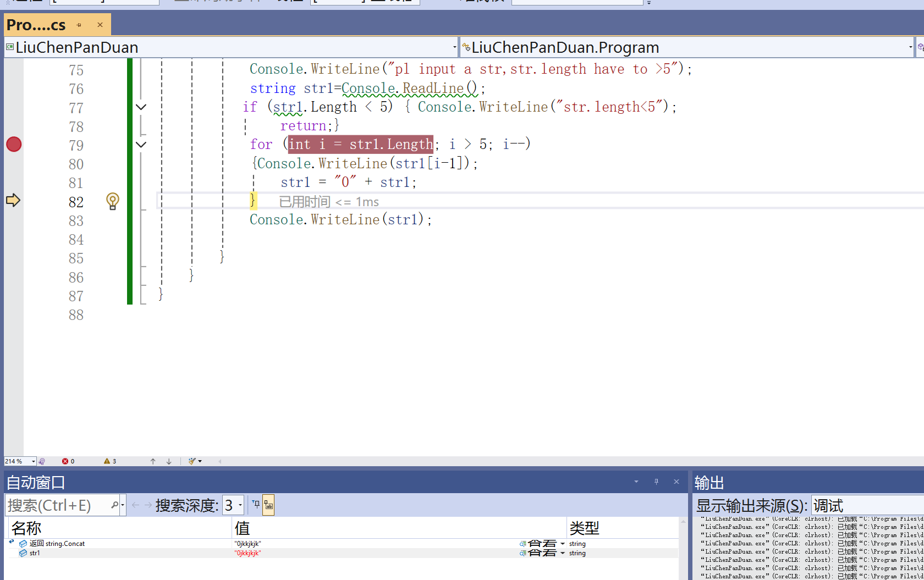Open the visualizer for string.Concat row

point(538,544)
